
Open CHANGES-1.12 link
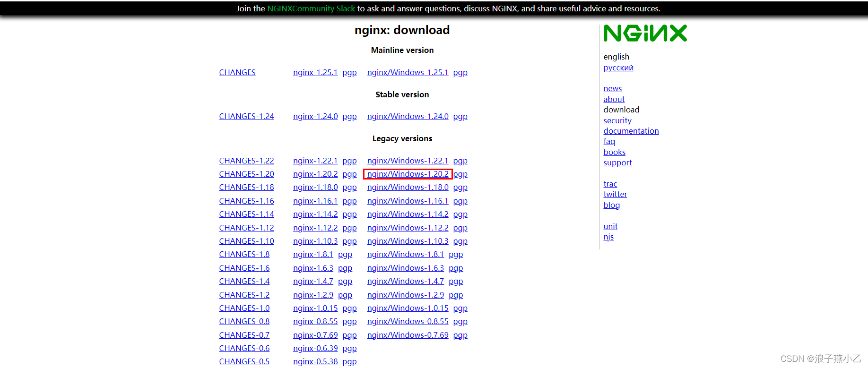click(246, 228)
